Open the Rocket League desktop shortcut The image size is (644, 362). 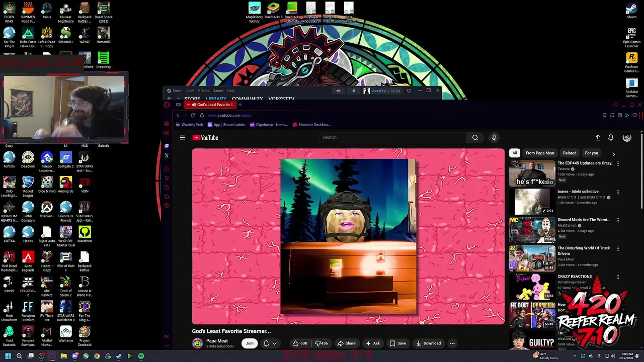coord(28,186)
